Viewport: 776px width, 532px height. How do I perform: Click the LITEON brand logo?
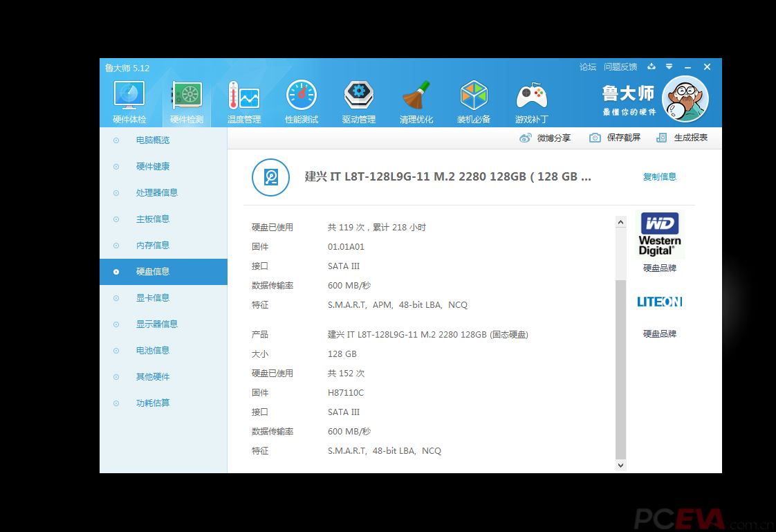[x=660, y=302]
